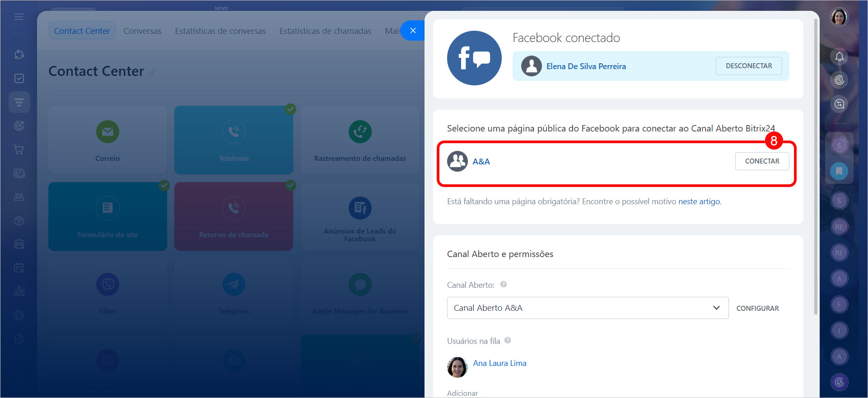The height and width of the screenshot is (398, 868).
Task: Open the box inventory icon in sidebar
Action: (x=19, y=220)
